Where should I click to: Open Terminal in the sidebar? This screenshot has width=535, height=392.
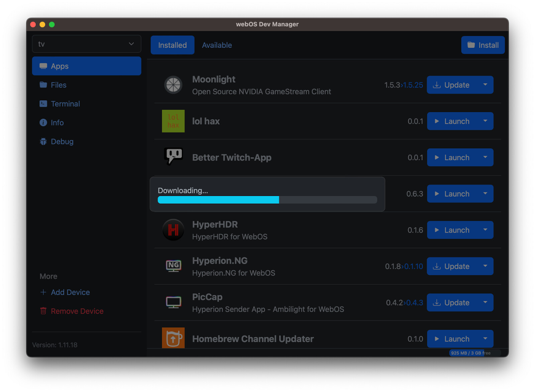(x=65, y=104)
